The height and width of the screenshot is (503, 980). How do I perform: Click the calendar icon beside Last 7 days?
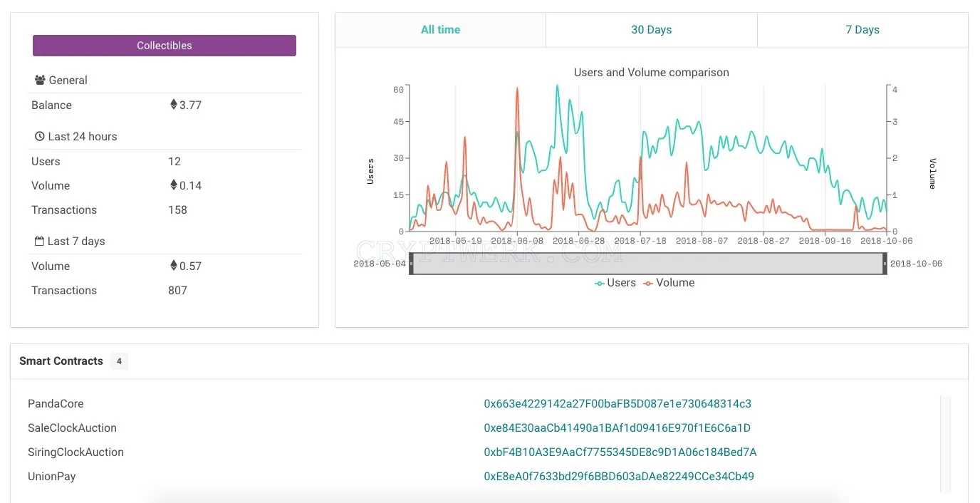40,242
